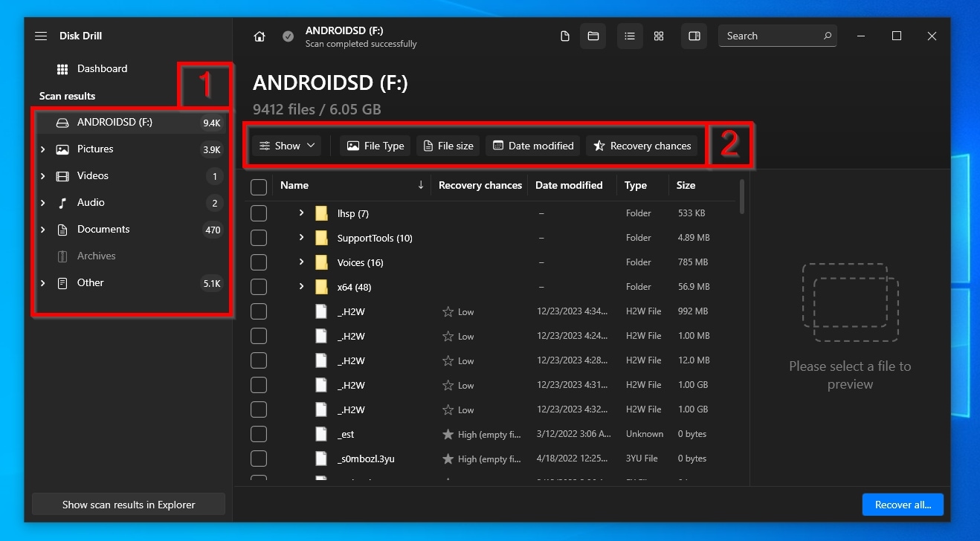Click the Documents page icon
The height and width of the screenshot is (541, 980).
62,230
